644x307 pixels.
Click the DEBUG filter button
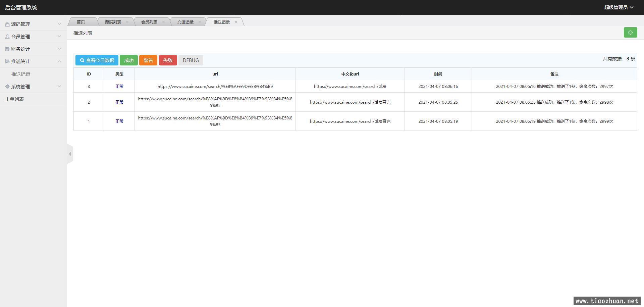pos(191,60)
